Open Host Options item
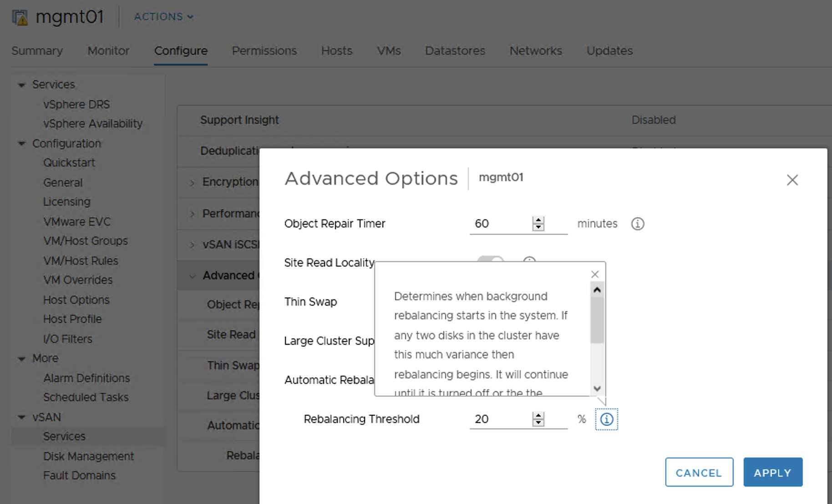This screenshot has height=504, width=832. (76, 300)
